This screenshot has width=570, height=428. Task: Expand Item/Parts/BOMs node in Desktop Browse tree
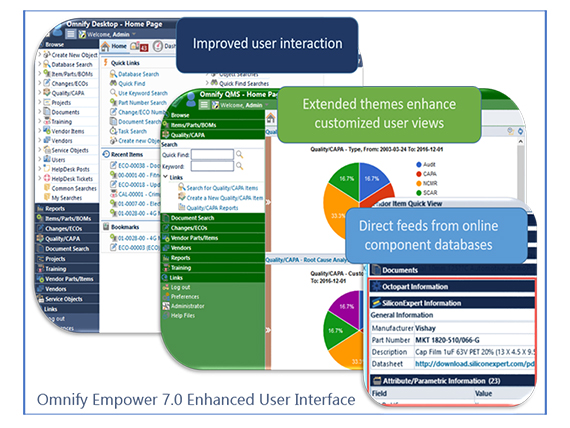click(x=40, y=73)
